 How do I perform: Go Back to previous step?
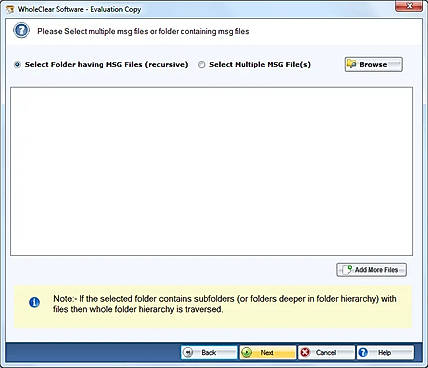(209, 352)
